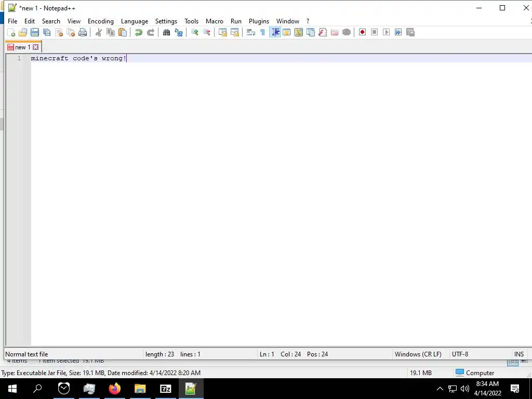Close the current document via toolbar icon

point(59,32)
